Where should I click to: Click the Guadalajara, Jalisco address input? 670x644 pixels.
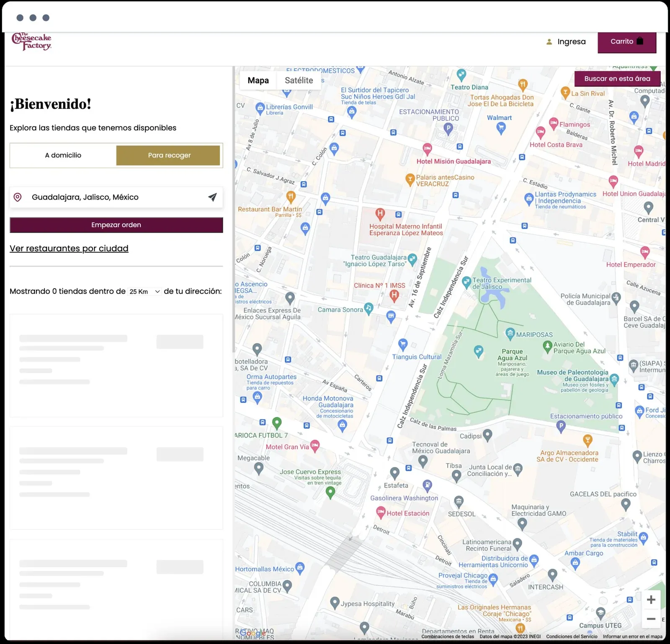point(116,197)
